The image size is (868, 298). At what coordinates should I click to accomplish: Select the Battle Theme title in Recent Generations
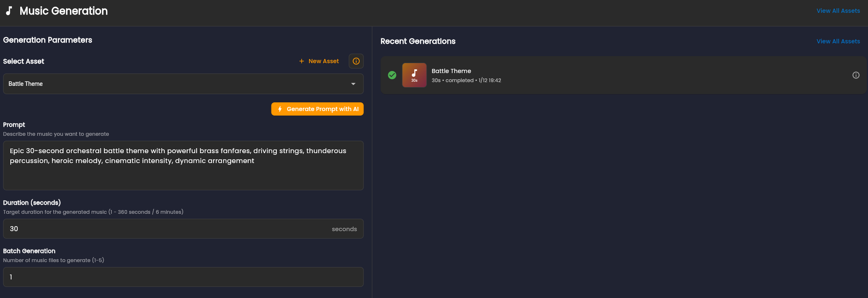click(451, 71)
